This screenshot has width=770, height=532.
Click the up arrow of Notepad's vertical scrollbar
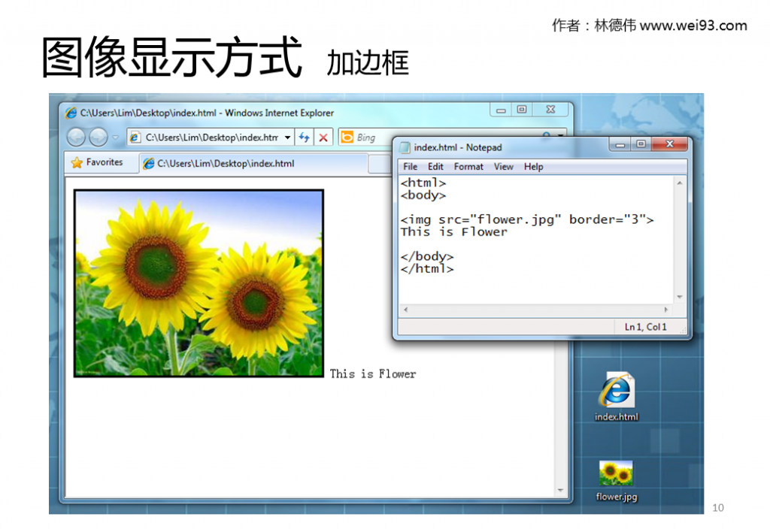click(x=680, y=183)
